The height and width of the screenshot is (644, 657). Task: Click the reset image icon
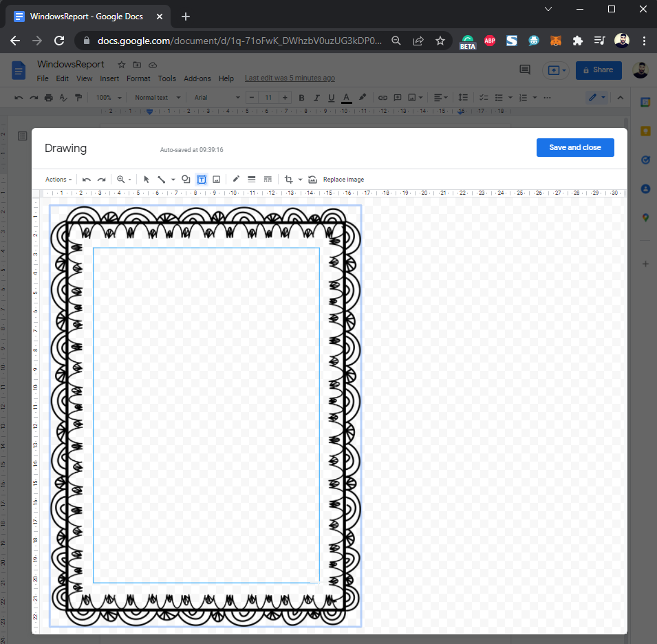coord(312,180)
